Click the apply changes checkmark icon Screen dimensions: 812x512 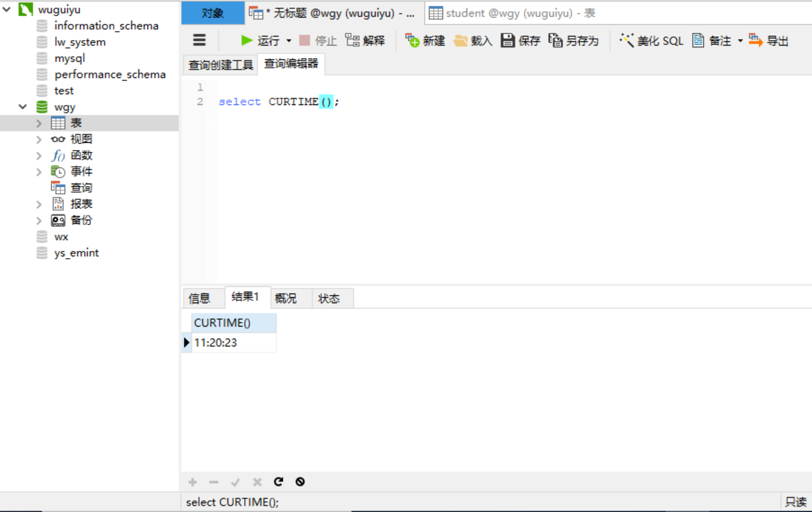coord(235,481)
